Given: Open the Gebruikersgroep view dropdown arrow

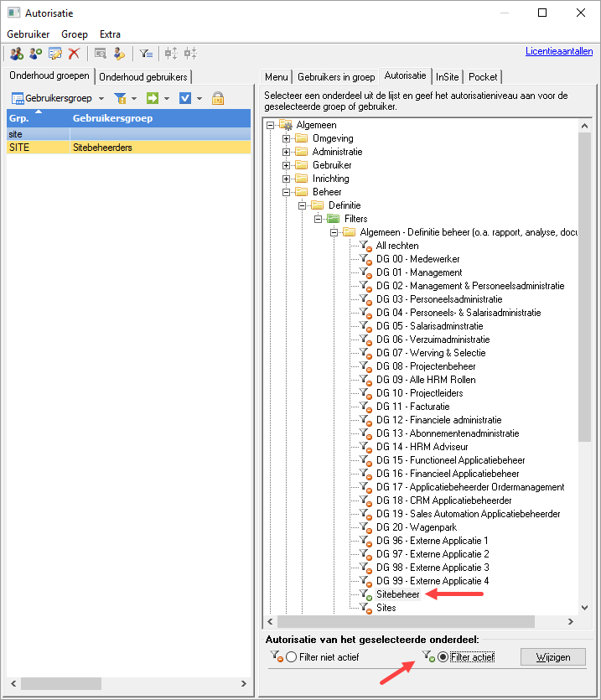Looking at the screenshot, I should point(101,99).
